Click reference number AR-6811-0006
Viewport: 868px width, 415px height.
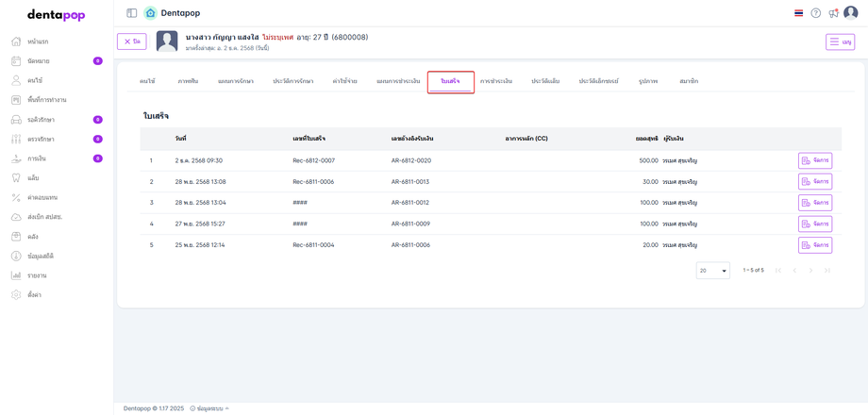410,245
